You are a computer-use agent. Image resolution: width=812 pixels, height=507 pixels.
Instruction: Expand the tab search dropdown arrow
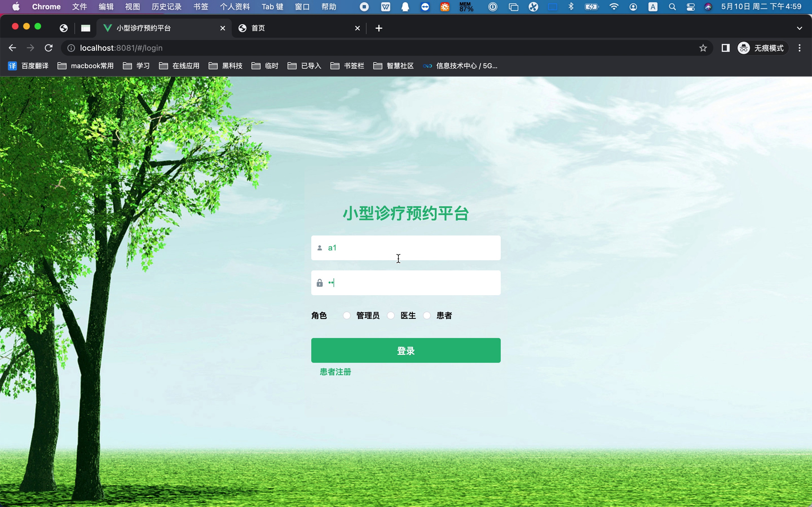coord(799,28)
